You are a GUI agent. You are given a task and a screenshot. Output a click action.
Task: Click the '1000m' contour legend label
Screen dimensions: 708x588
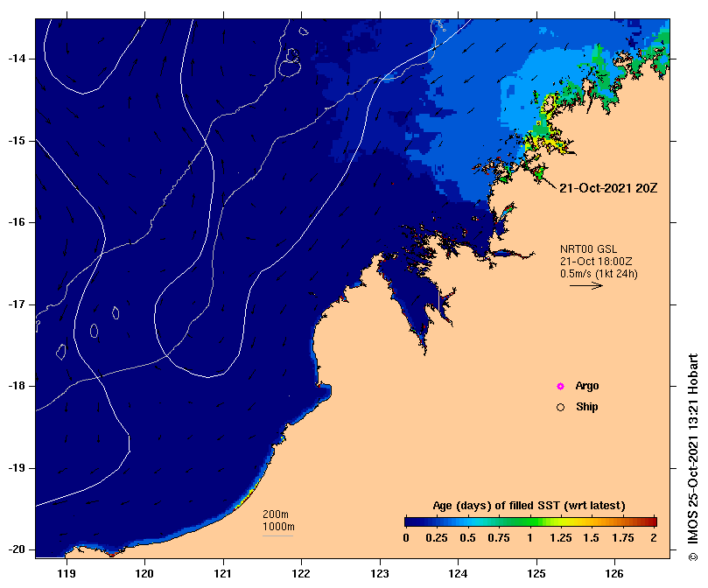pos(278,527)
